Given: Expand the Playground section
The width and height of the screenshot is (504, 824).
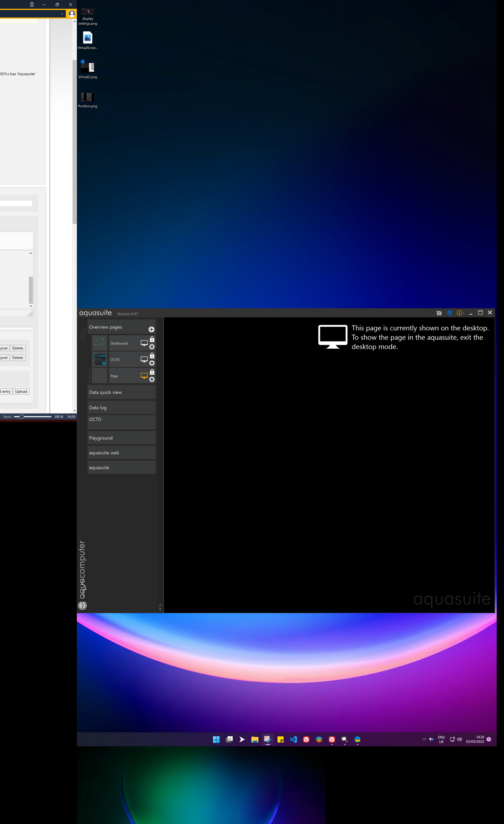Looking at the screenshot, I should [121, 438].
